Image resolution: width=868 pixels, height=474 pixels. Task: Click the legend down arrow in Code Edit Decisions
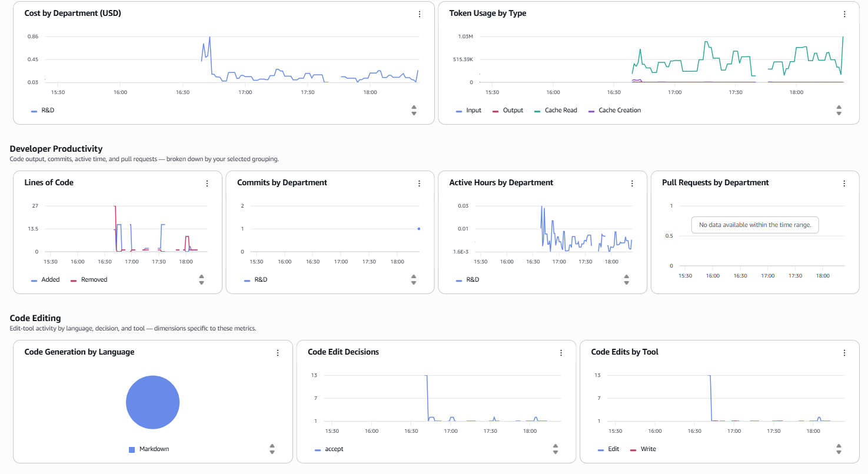555,452
